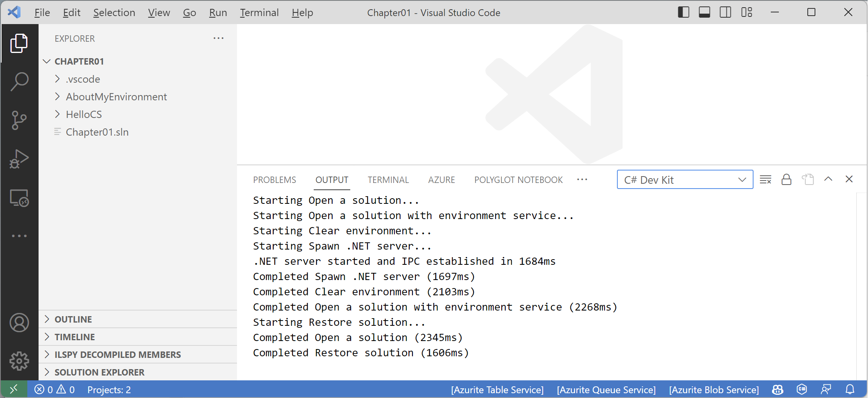This screenshot has width=868, height=398.
Task: Open GitHub Copilot from status bar
Action: coord(778,389)
